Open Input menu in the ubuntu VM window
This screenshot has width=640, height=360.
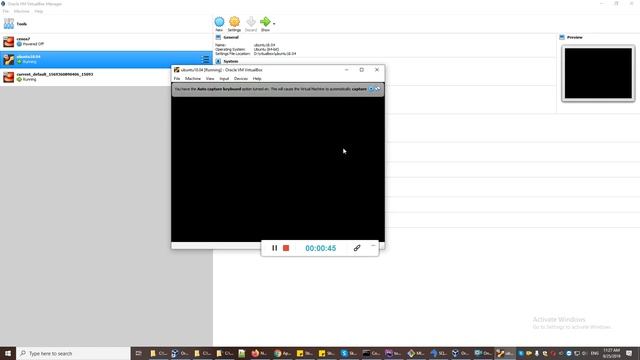[224, 78]
